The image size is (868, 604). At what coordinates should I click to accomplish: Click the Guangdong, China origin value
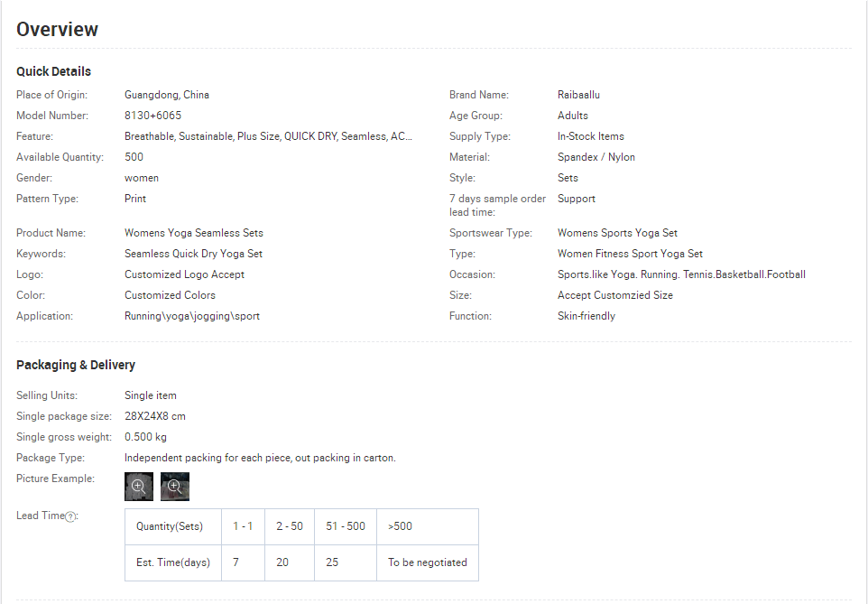(167, 95)
